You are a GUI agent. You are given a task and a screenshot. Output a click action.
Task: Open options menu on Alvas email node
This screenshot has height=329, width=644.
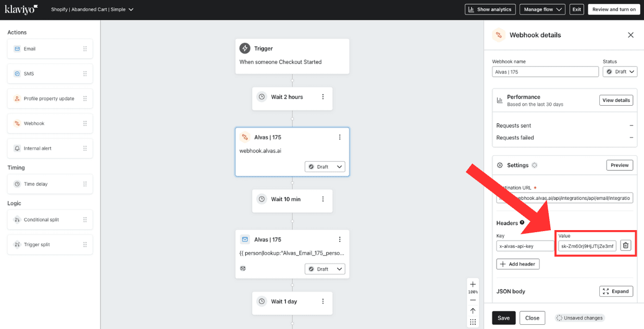(339, 239)
